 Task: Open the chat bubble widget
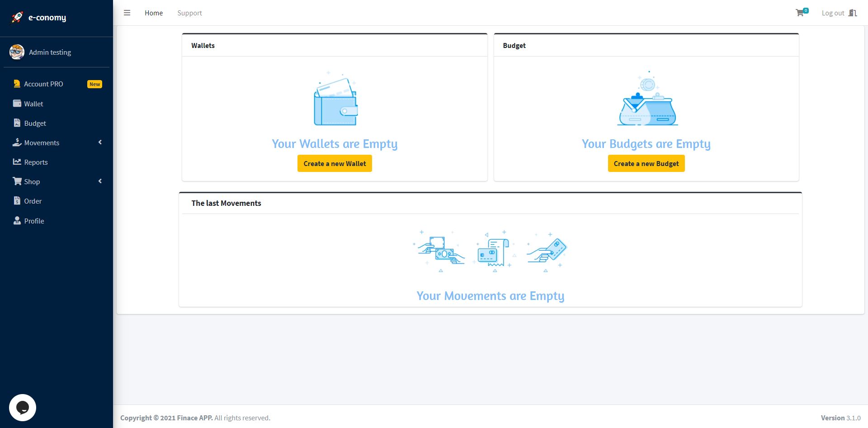coord(23,408)
